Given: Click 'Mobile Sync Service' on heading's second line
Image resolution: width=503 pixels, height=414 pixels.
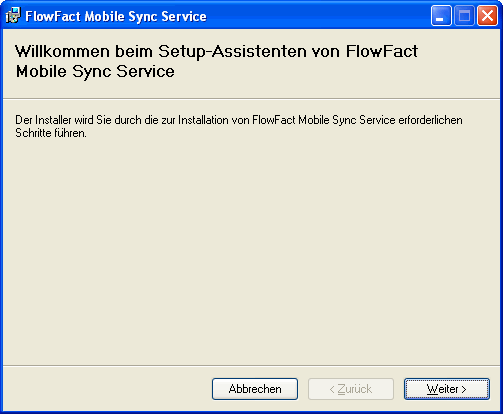Looking at the screenshot, I should click(x=95, y=71).
